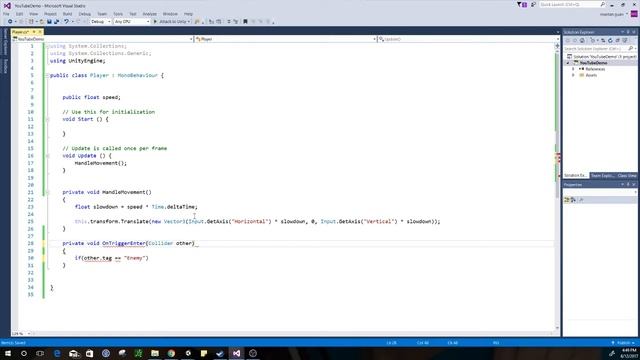This screenshot has height=360, width=640.
Task: Open Edge browser from taskbar
Action: tap(57, 353)
